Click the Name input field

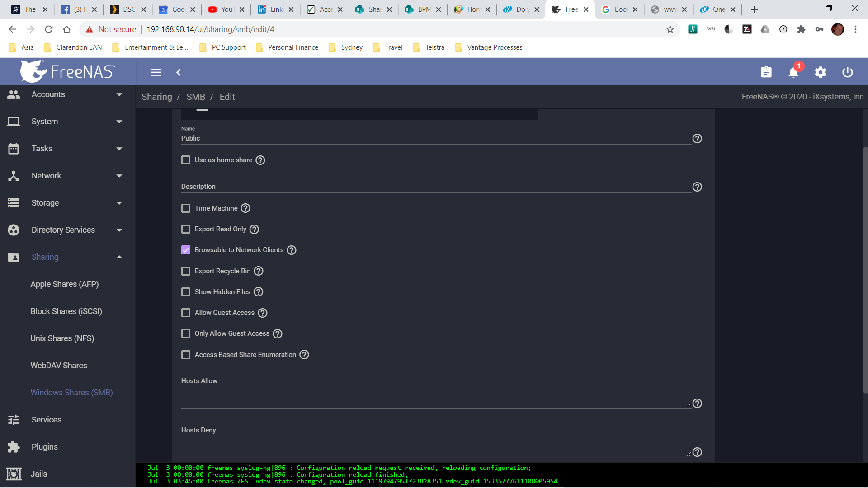(x=436, y=138)
